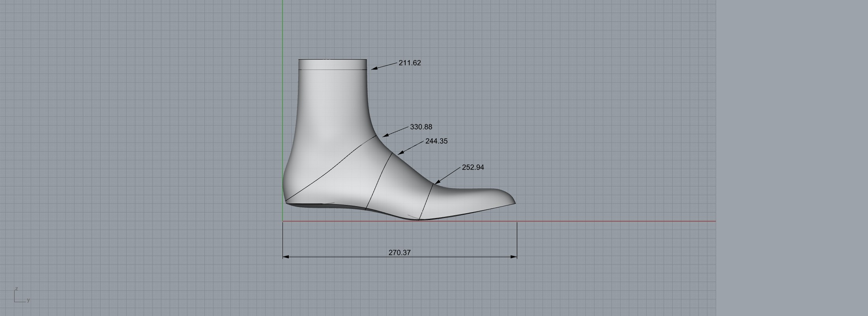Select the 330.88 dimension text
Viewport: 868px width, 316px height.
click(x=421, y=127)
